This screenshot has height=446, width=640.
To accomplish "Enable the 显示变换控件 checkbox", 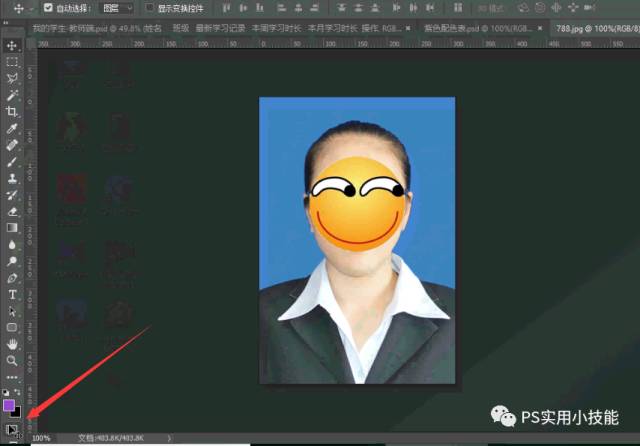I will coord(150,7).
